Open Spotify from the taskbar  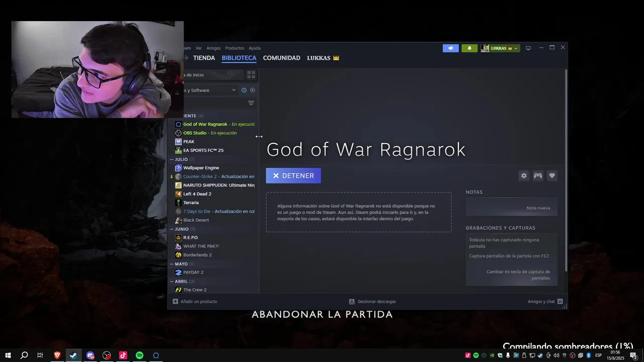(x=139, y=355)
